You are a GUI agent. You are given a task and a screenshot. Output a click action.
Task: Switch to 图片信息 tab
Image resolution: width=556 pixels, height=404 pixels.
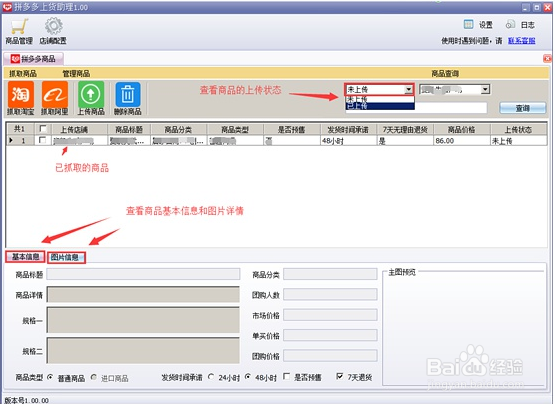[x=66, y=258]
